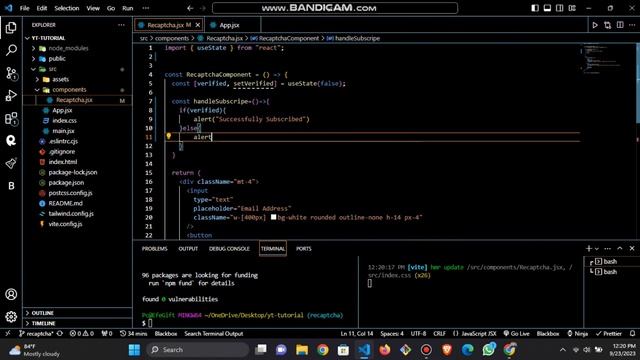Switch to the OUTPUT panel tab
The height and width of the screenshot is (360, 640).
188,249
